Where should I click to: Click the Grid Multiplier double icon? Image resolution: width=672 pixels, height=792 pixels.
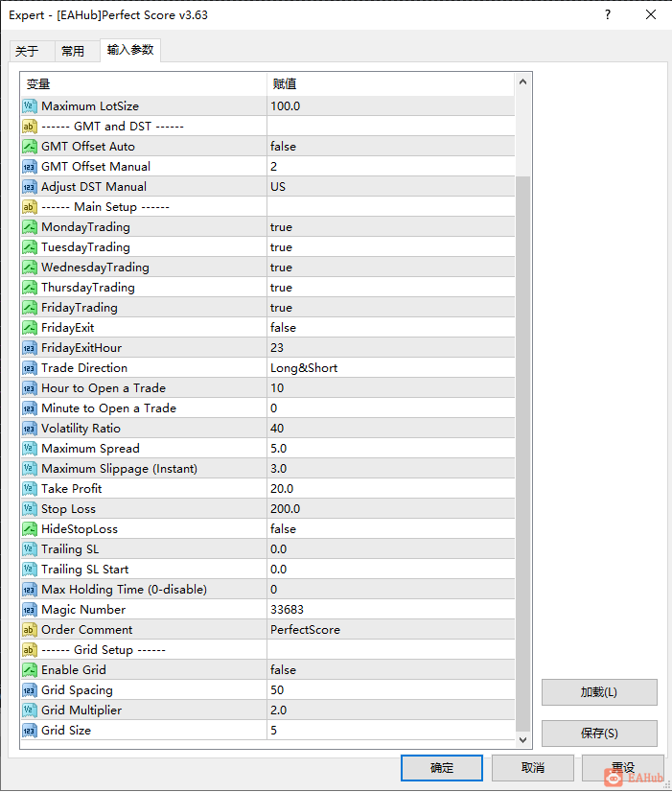pos(30,710)
